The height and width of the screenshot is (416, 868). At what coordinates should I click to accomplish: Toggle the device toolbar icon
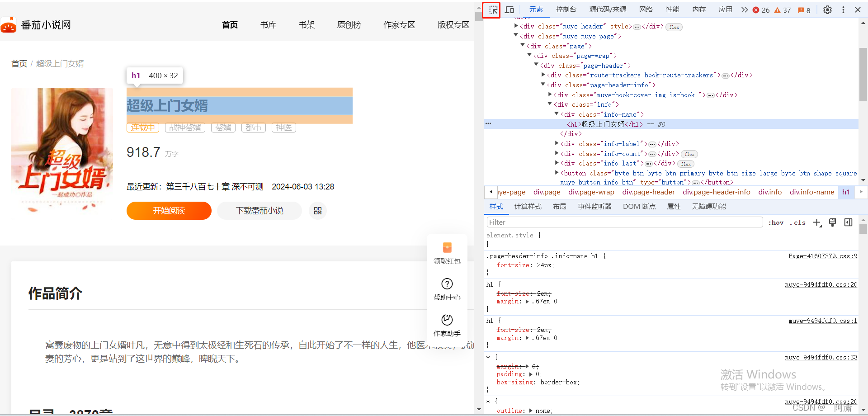[x=509, y=10]
